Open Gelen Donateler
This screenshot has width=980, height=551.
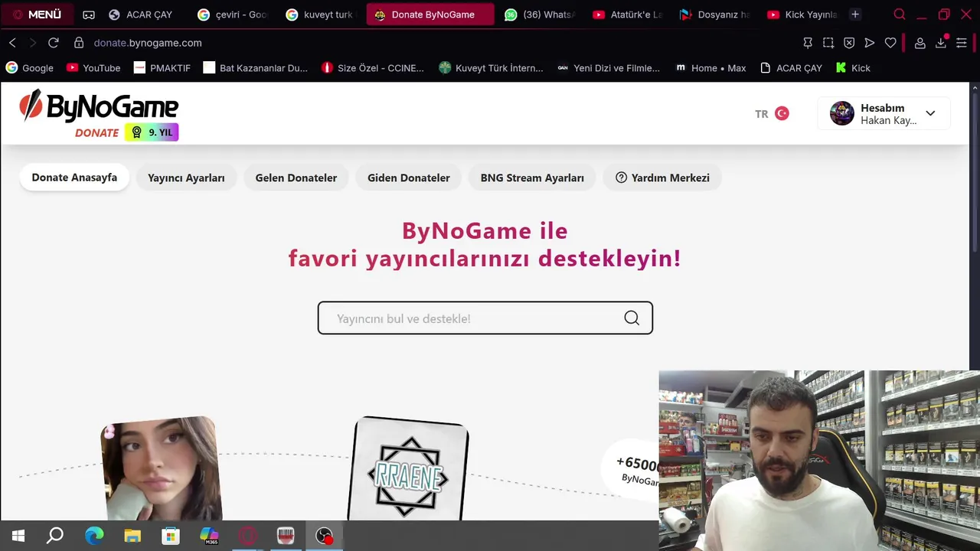pyautogui.click(x=296, y=178)
